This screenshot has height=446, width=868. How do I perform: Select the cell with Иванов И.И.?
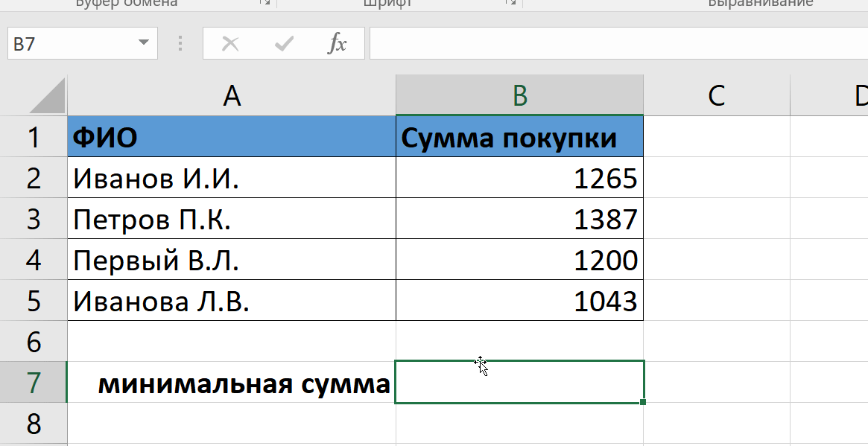click(232, 178)
